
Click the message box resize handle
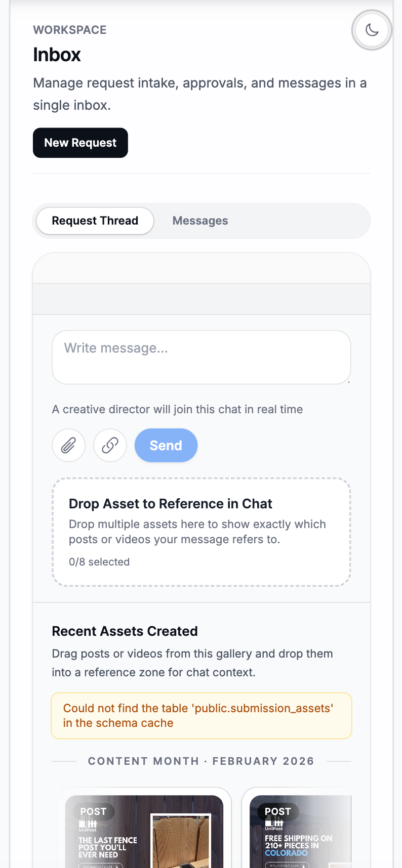point(348,381)
